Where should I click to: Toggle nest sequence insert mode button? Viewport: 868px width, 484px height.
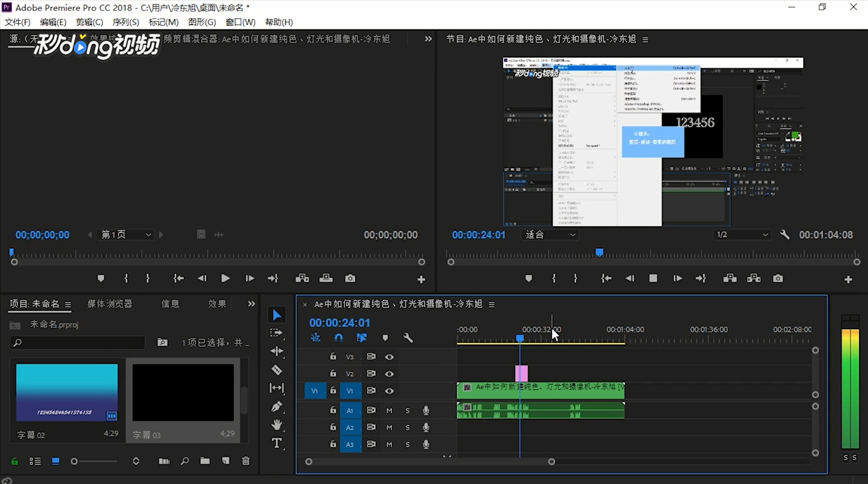[315, 338]
